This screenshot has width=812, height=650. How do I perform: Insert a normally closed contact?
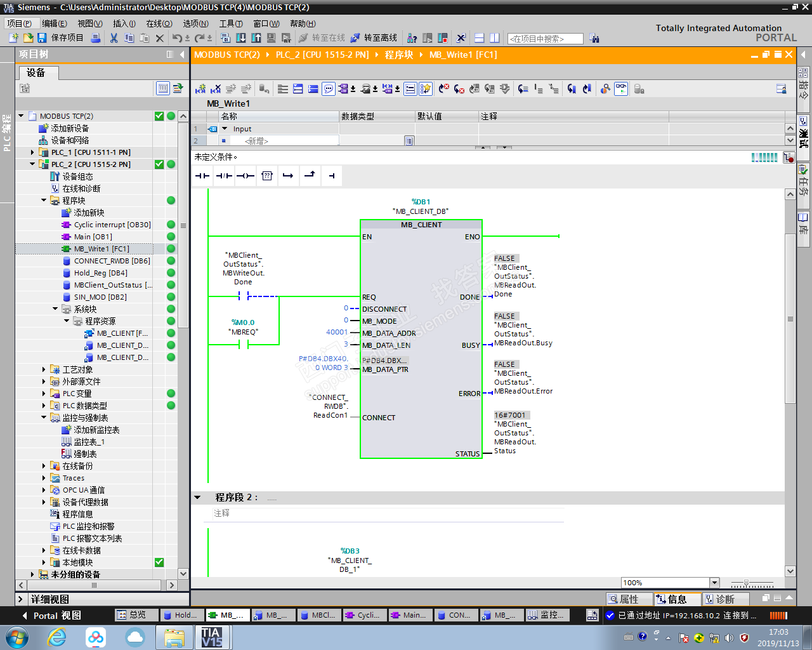point(224,176)
